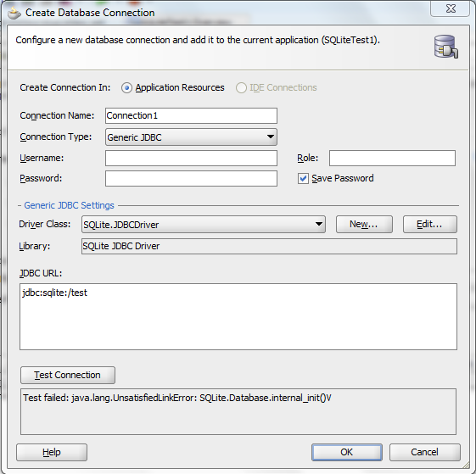This screenshot has width=476, height=474.
Task: Dismiss dialog via Cancel button
Action: point(425,452)
